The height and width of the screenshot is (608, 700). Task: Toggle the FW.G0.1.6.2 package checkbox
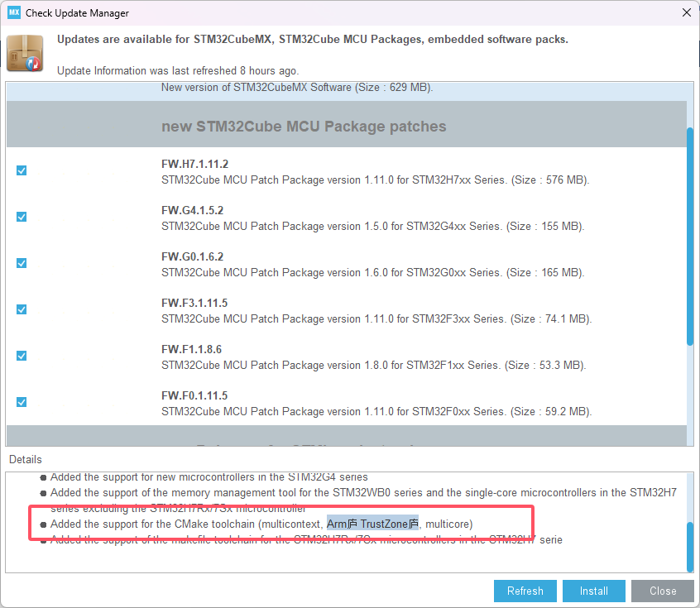point(22,263)
